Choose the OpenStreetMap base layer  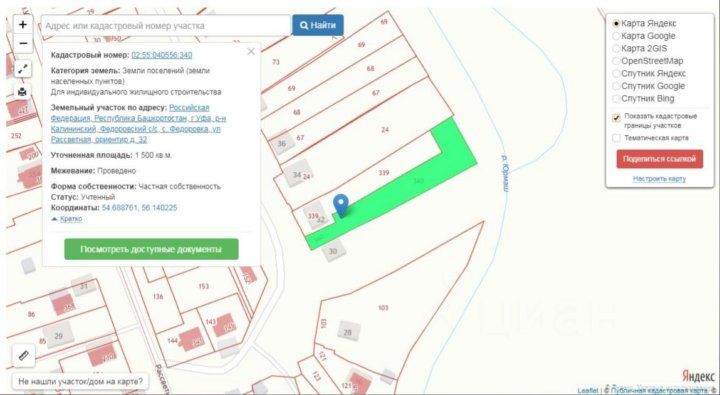pyautogui.click(x=616, y=61)
